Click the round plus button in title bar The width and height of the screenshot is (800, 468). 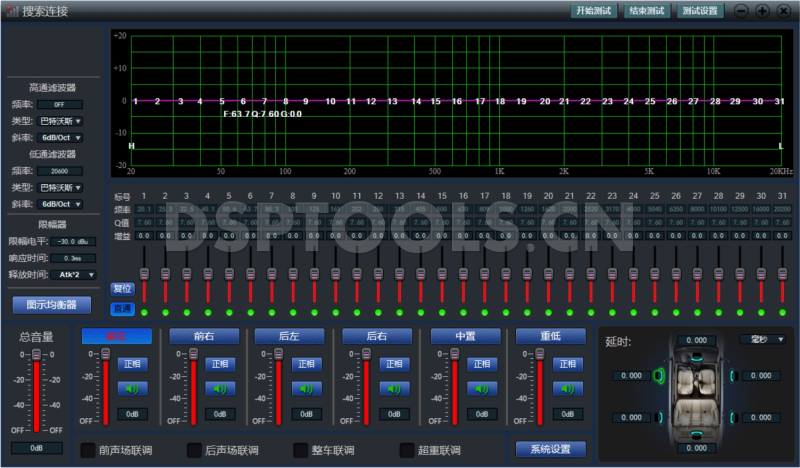point(762,11)
